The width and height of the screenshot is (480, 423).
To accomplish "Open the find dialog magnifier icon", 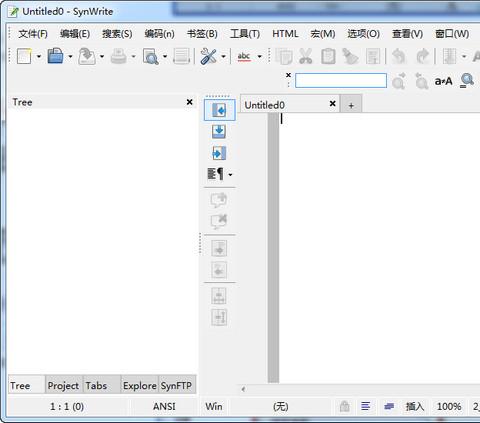I will click(467, 81).
